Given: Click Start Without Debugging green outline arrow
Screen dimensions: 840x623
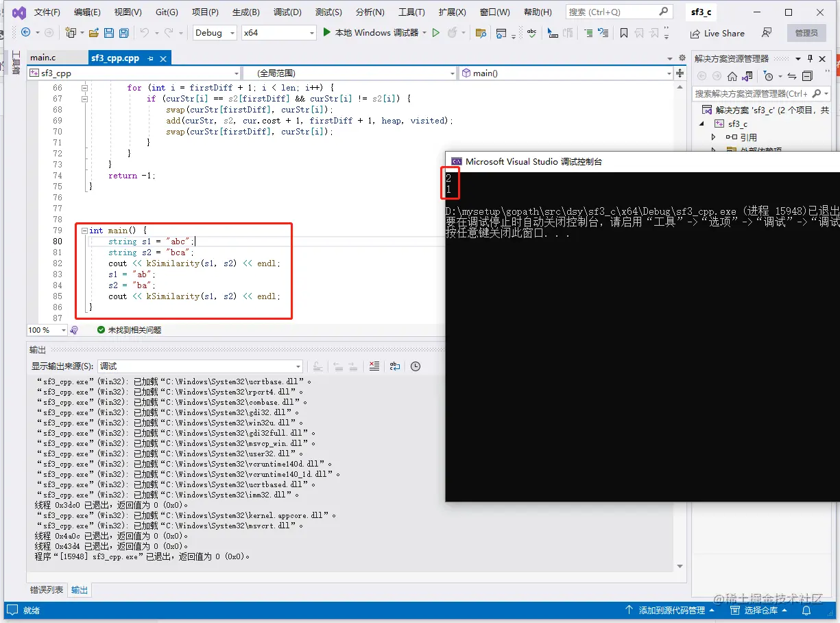Looking at the screenshot, I should point(435,33).
